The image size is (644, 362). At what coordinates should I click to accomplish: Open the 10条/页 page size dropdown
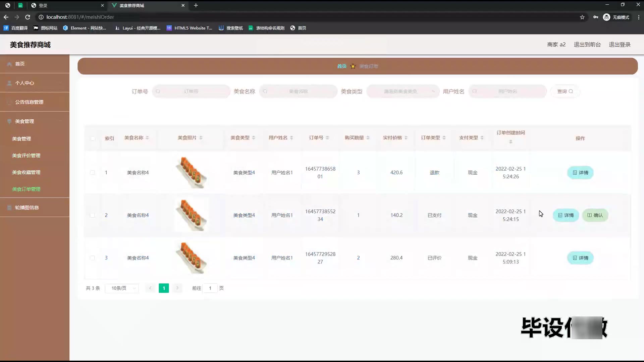click(x=122, y=288)
